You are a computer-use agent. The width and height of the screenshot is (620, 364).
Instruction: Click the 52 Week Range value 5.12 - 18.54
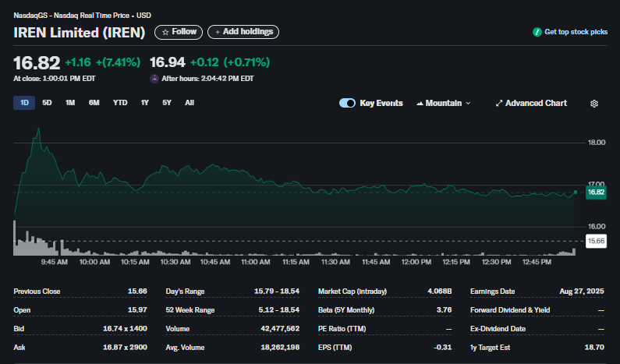(278, 310)
